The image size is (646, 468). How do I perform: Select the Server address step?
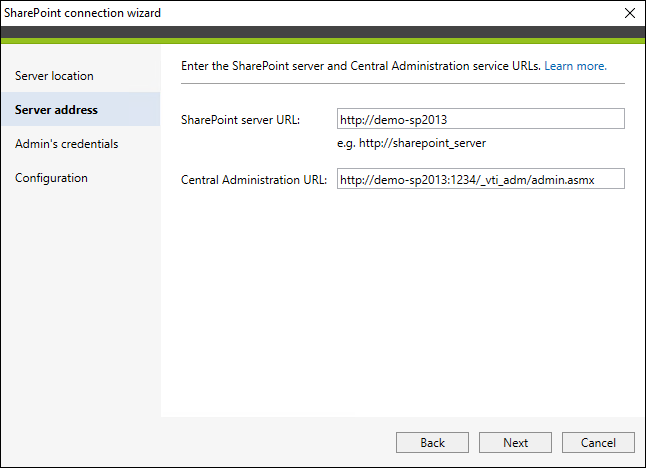pos(81,109)
